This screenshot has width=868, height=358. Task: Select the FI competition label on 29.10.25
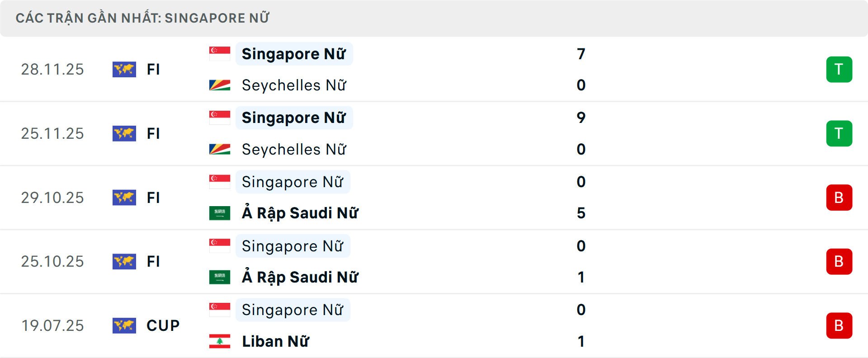[153, 198]
